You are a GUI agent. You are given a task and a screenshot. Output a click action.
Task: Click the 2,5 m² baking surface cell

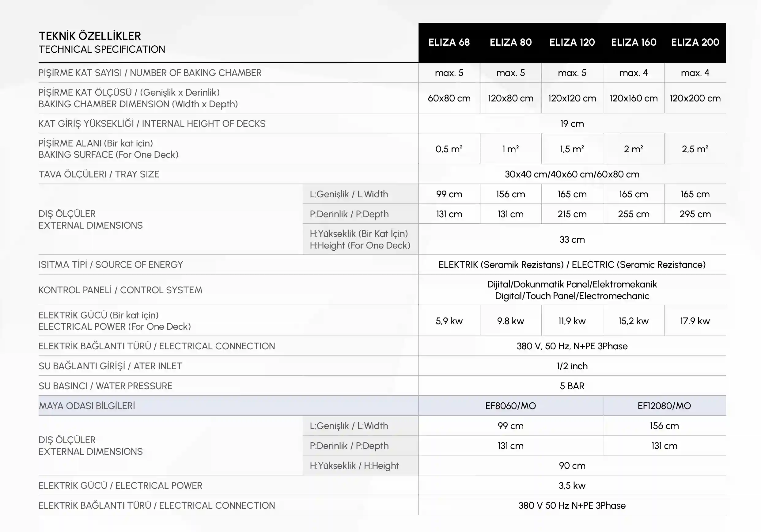(695, 149)
